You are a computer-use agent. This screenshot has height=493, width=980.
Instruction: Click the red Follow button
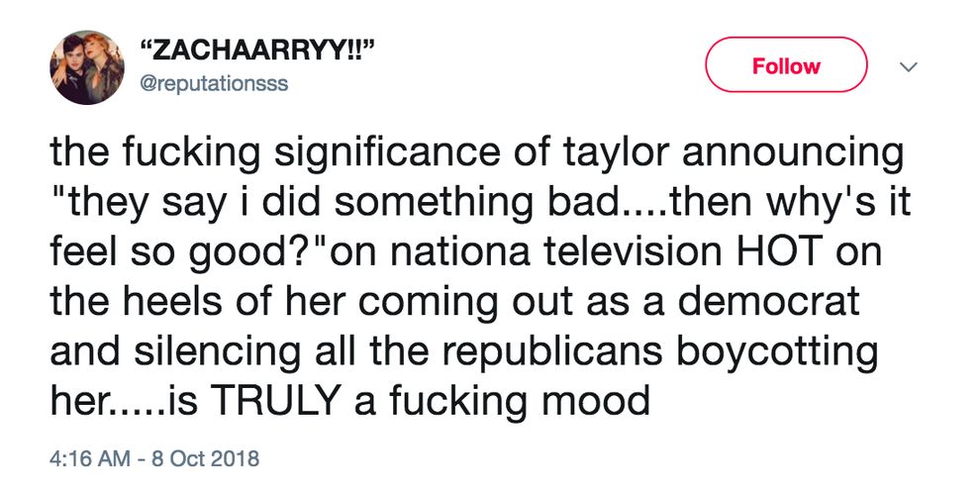pos(786,65)
